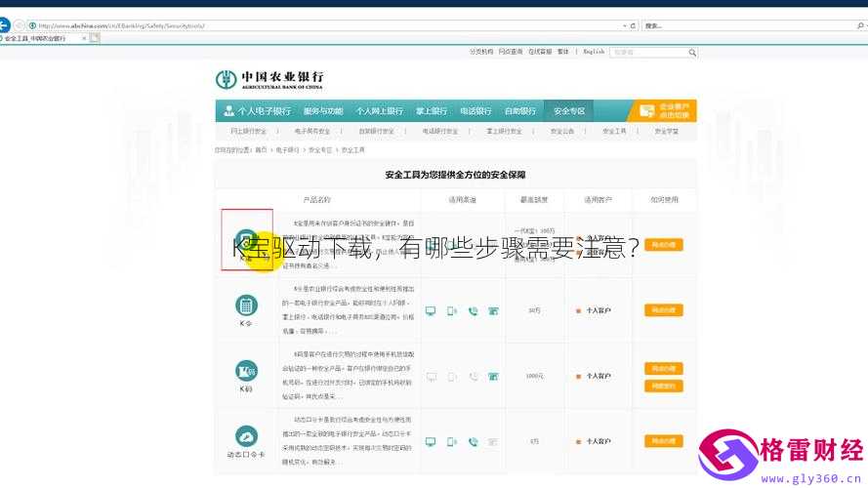868x488 pixels.
Task: Switch site language to English
Action: [594, 52]
